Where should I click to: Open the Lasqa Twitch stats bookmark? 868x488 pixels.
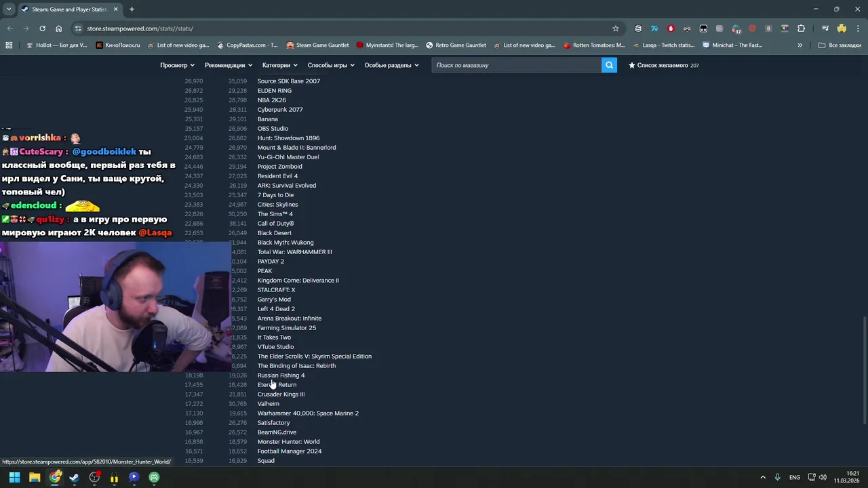[664, 45]
